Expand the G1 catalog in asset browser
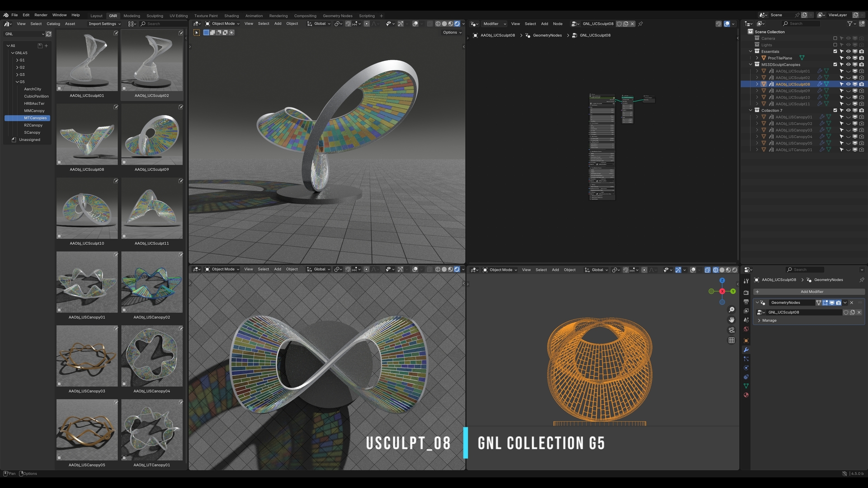This screenshot has height=488, width=868. [x=18, y=60]
